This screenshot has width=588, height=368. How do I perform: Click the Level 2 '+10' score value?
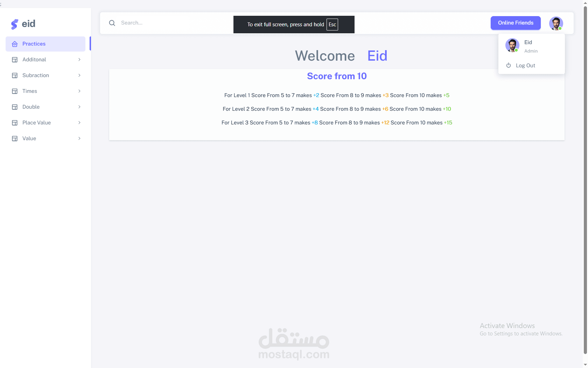click(447, 109)
